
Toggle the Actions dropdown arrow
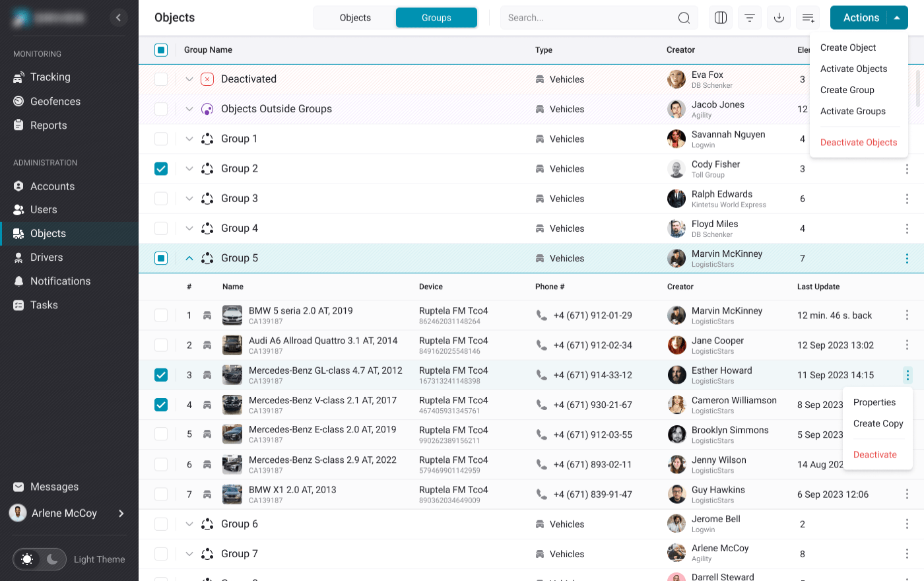tap(897, 18)
